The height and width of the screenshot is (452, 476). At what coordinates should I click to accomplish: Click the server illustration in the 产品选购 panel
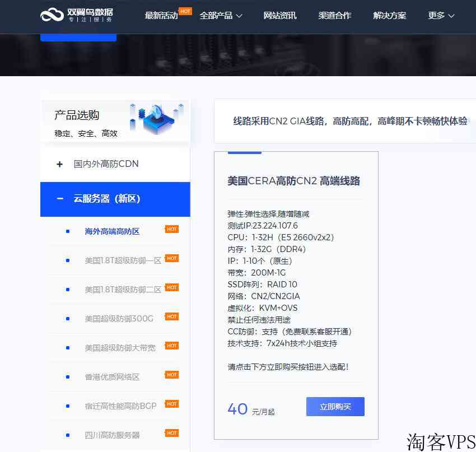(x=157, y=119)
